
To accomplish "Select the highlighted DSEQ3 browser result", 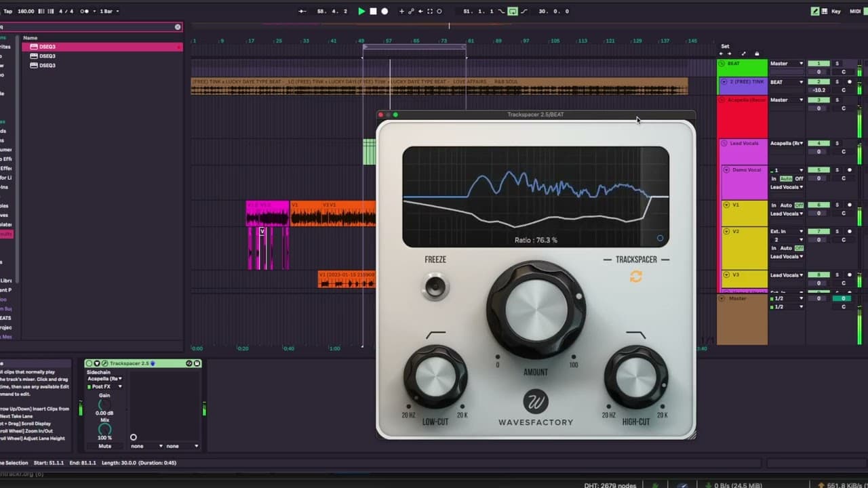I will (102, 47).
